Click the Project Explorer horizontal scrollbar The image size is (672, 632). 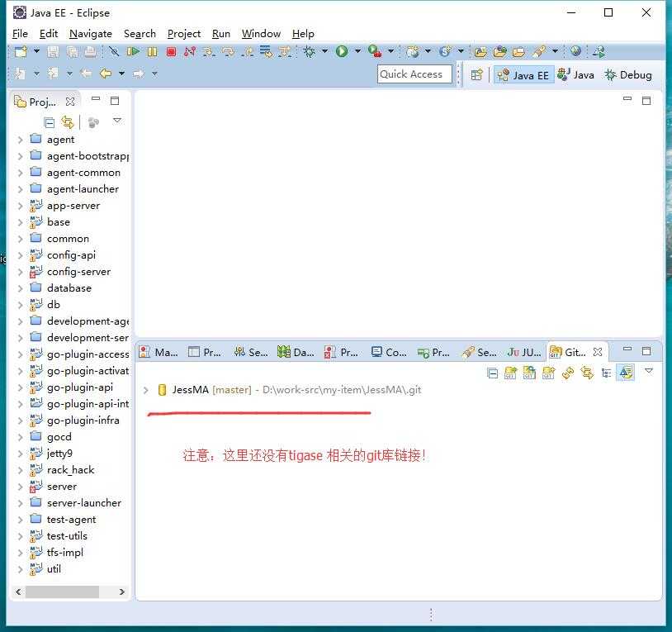[x=62, y=592]
